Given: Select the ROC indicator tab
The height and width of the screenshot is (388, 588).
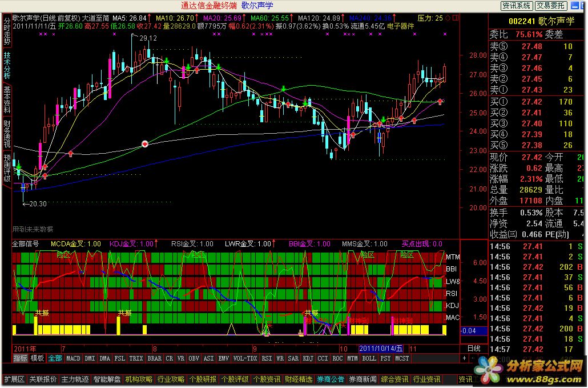Looking at the screenshot, I should [x=337, y=358].
